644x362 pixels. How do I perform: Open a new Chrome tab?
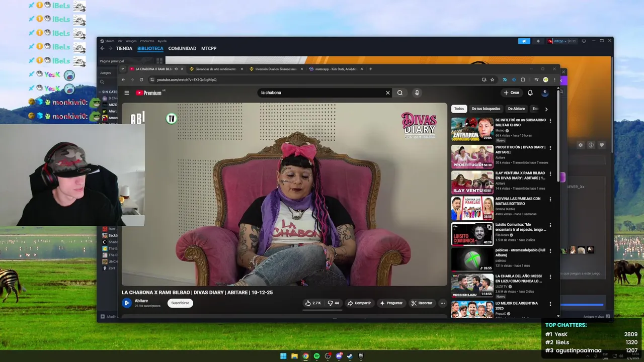click(371, 69)
